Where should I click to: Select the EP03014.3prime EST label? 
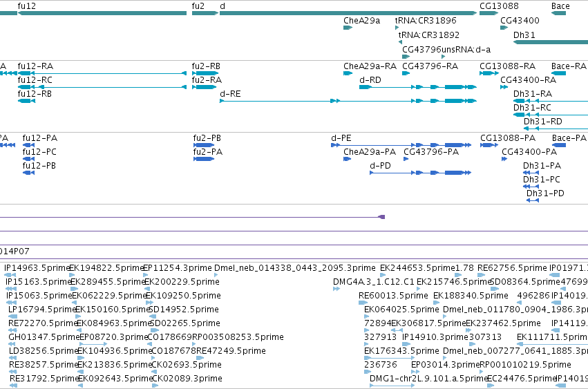pyautogui.click(x=446, y=365)
